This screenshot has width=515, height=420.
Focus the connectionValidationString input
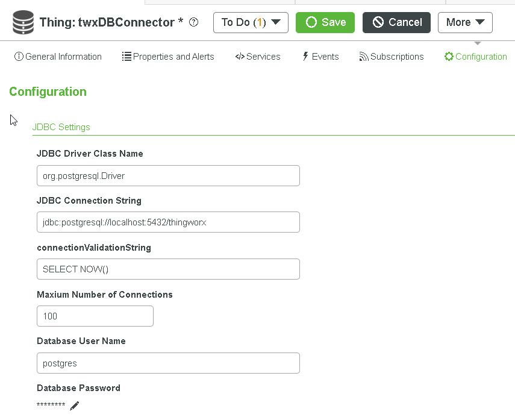(x=168, y=269)
